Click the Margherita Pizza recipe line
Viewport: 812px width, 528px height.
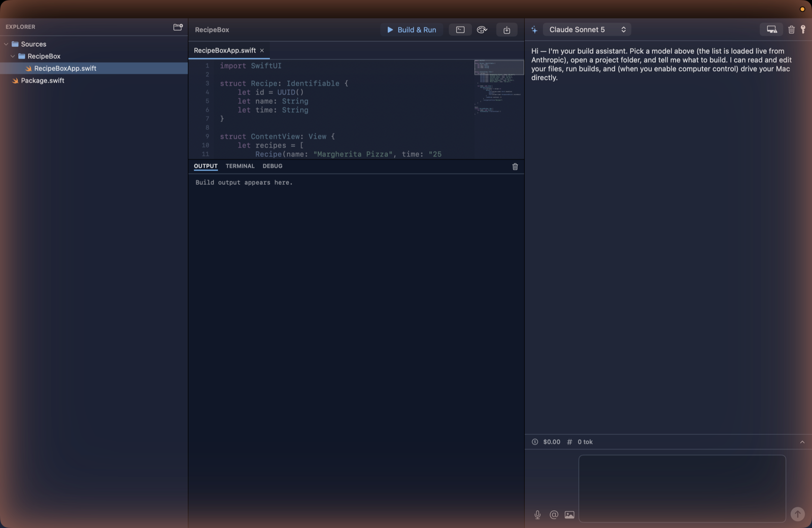click(348, 154)
